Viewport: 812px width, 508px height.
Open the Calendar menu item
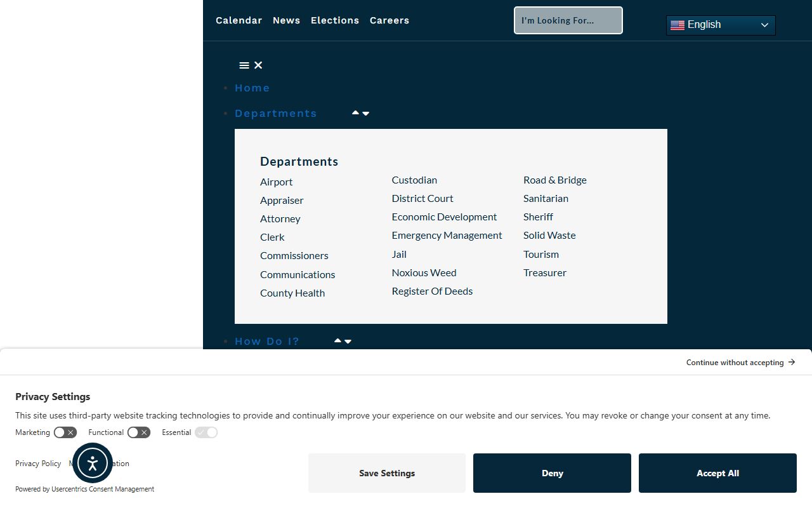(239, 20)
